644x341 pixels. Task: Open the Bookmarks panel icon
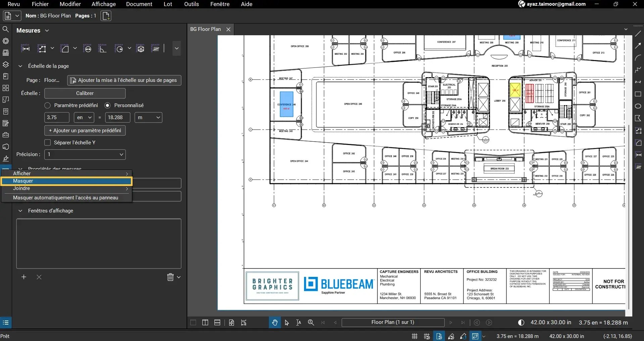[6, 76]
